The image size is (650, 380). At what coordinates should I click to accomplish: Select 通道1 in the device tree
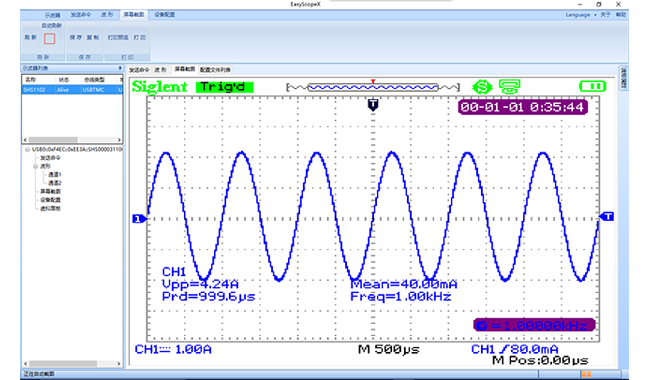click(x=54, y=174)
